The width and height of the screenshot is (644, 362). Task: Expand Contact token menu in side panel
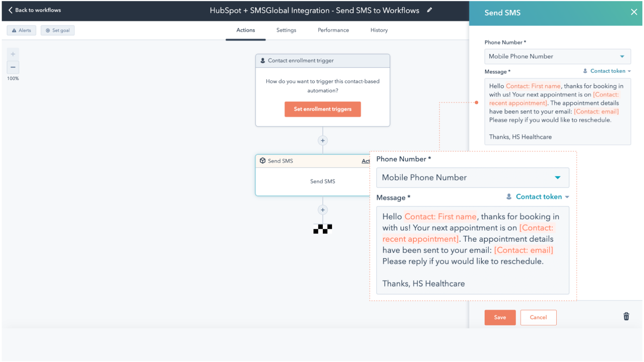[x=607, y=71]
